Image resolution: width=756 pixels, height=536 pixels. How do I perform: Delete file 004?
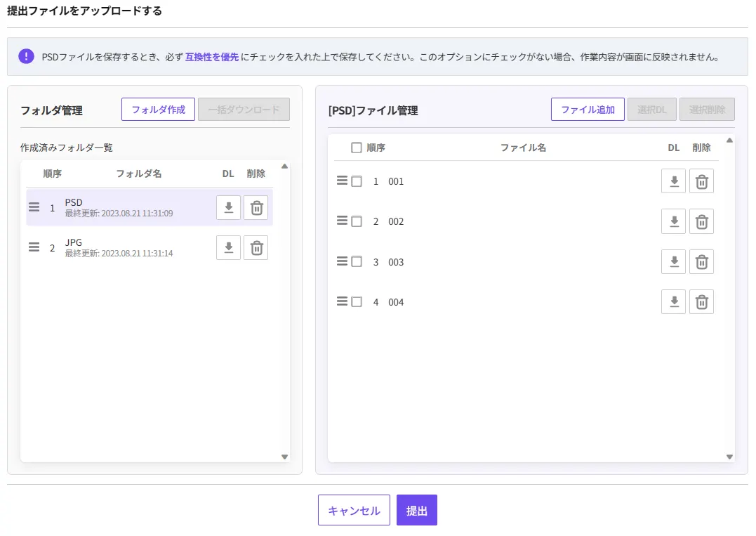(701, 302)
